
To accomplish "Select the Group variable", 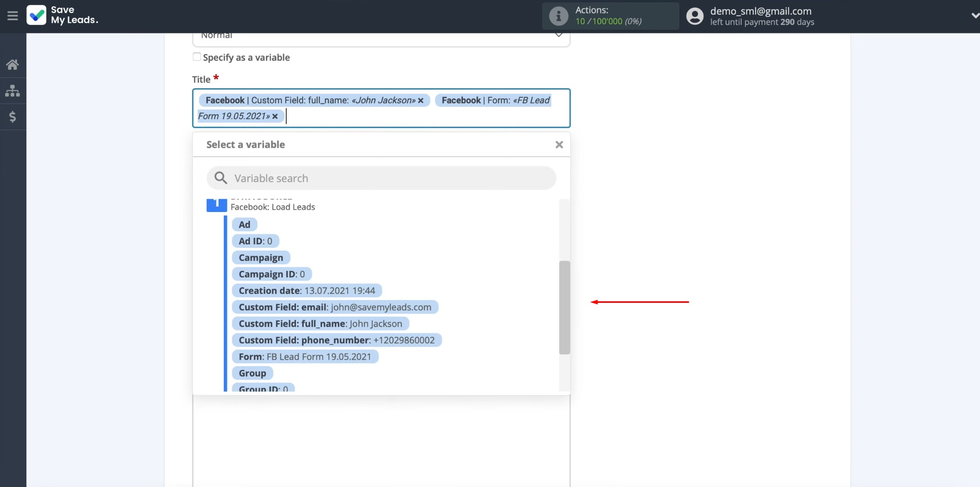I will pyautogui.click(x=252, y=373).
